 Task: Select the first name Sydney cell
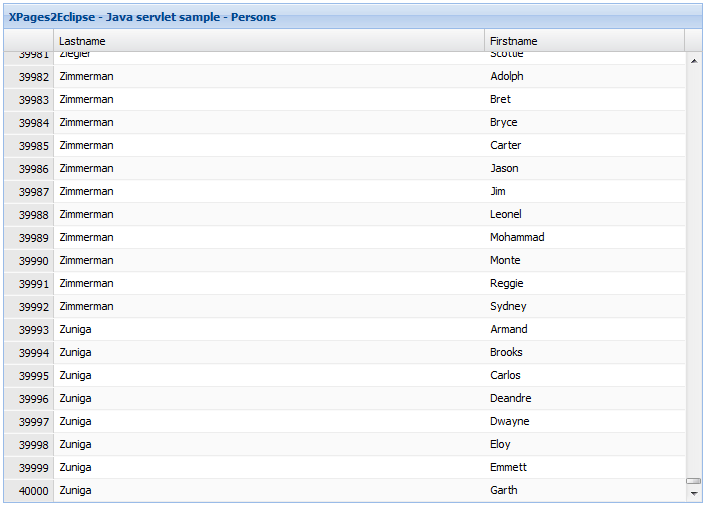[508, 307]
